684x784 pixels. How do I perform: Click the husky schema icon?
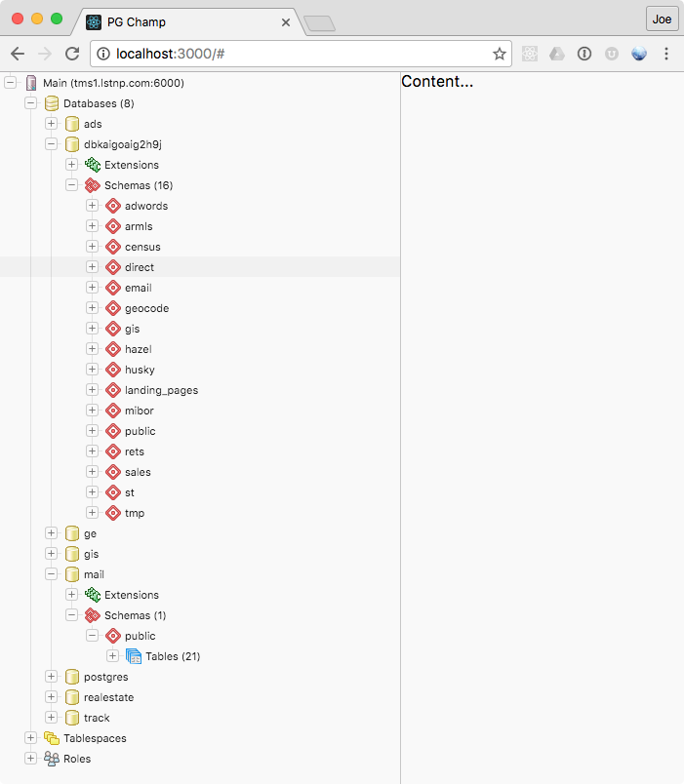(x=113, y=370)
